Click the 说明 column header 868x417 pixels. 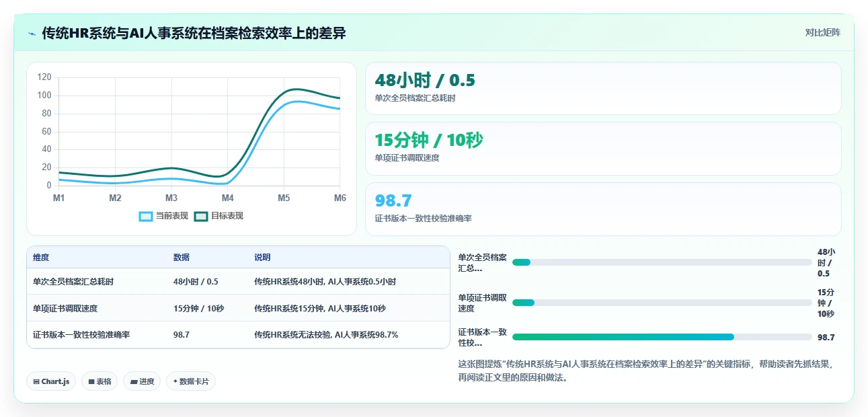pyautogui.click(x=262, y=258)
